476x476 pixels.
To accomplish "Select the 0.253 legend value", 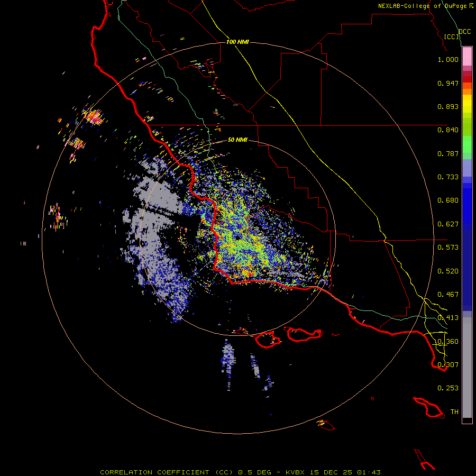I will 448,388.
